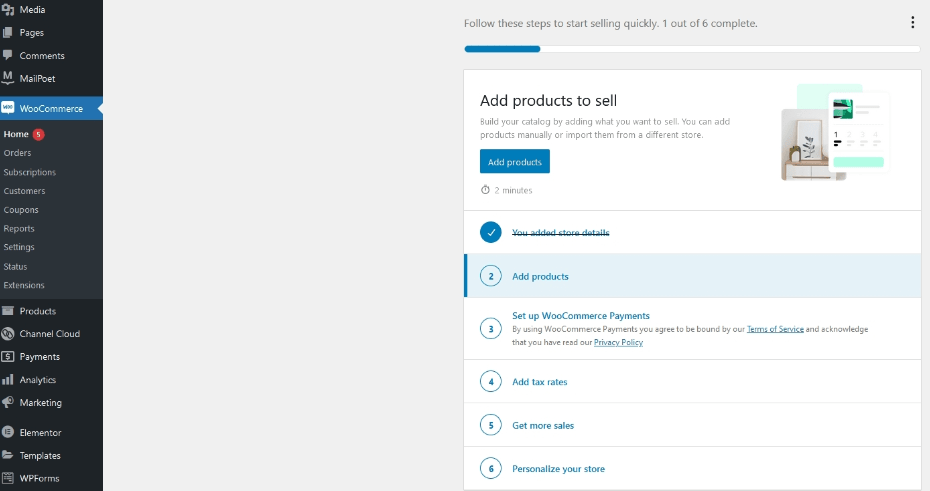This screenshot has height=491, width=930.
Task: Open the three-dot task list options menu
Action: tap(912, 23)
